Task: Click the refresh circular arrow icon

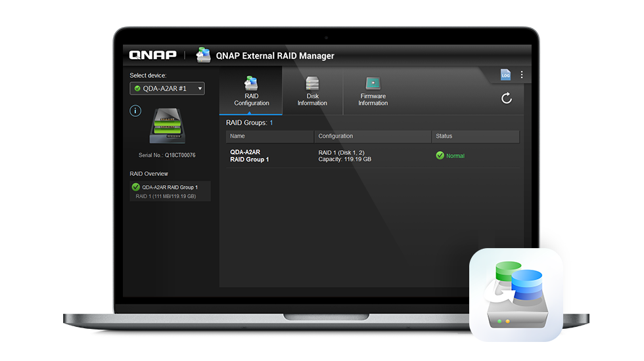Action: click(507, 98)
